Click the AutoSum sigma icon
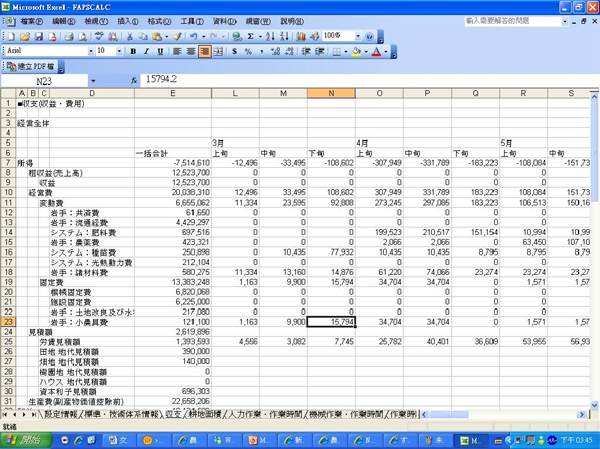This screenshot has height=449, width=600. pyautogui.click(x=251, y=36)
